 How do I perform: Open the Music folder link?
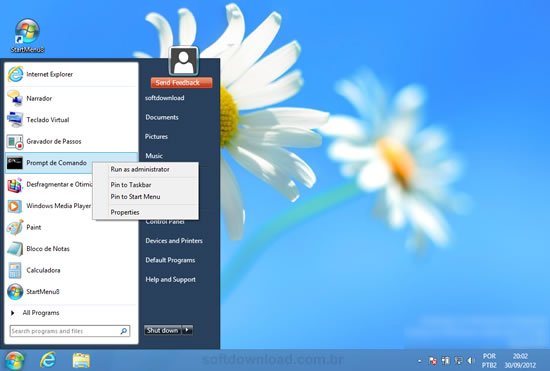pyautogui.click(x=154, y=156)
